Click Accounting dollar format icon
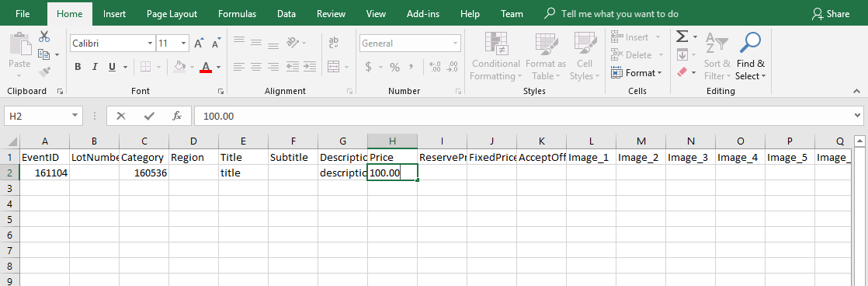The height and width of the screenshot is (286, 868). [368, 67]
